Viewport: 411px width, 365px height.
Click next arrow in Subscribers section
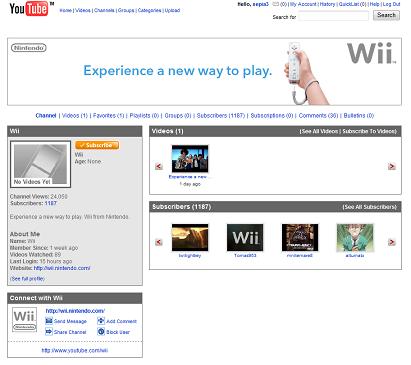(392, 242)
